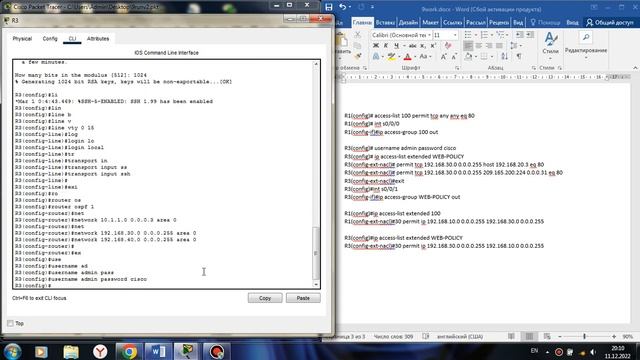This screenshot has width=640, height=360.
Task: Open the font size dropdown
Action: coord(455,35)
